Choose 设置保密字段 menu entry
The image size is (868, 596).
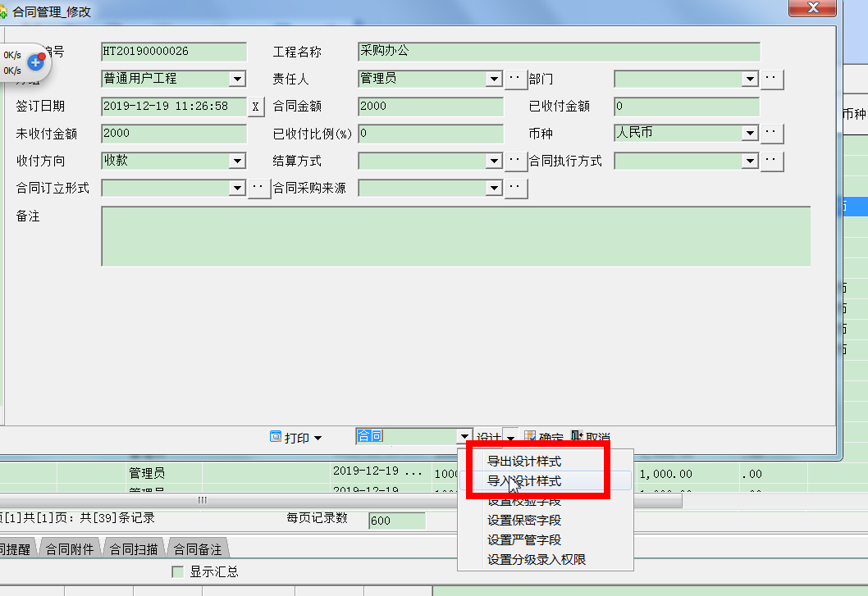[x=524, y=520]
